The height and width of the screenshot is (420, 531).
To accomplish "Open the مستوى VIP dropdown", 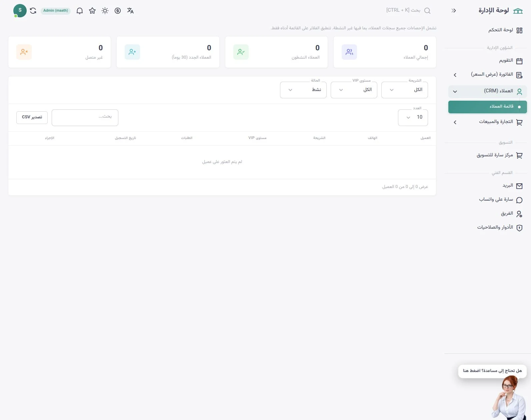I will (354, 90).
